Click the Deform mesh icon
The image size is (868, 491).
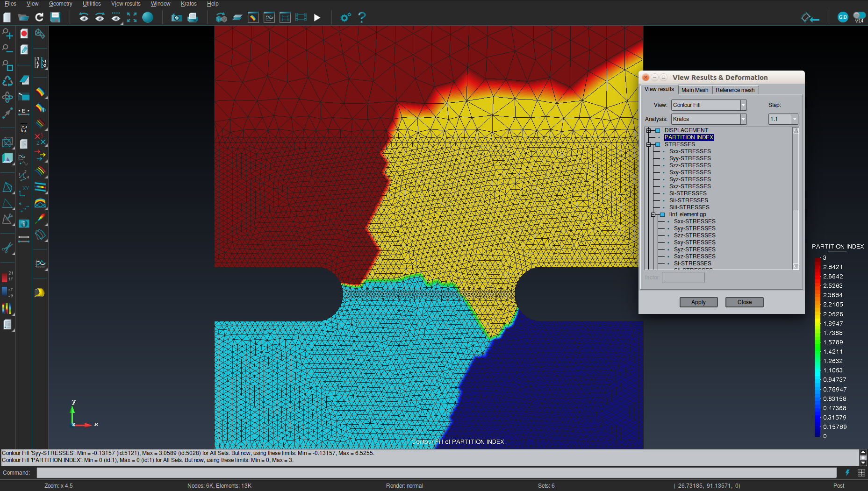tap(40, 235)
